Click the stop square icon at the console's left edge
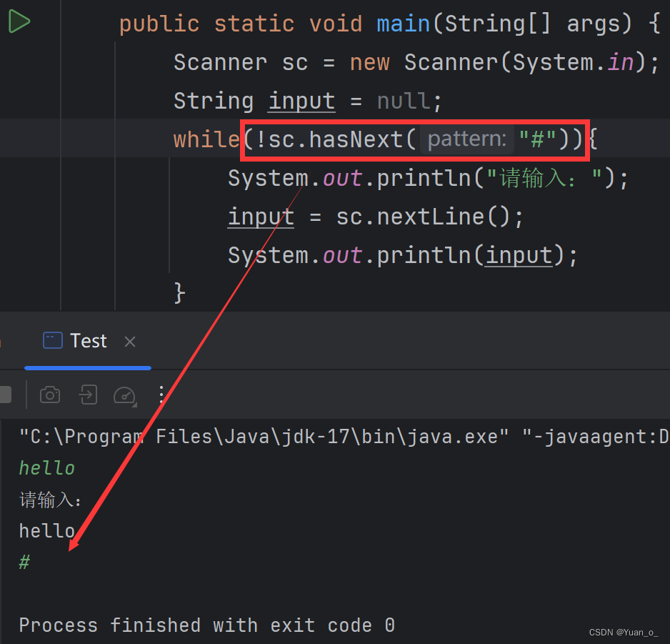 (7, 395)
